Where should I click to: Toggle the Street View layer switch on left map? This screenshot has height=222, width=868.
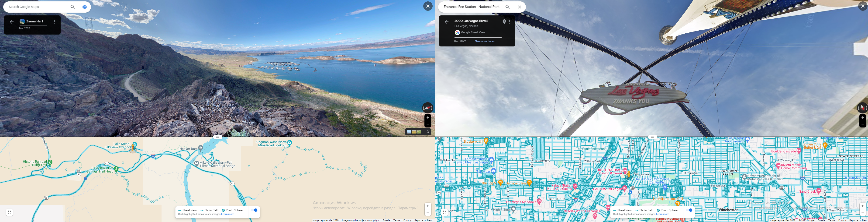[x=255, y=210]
